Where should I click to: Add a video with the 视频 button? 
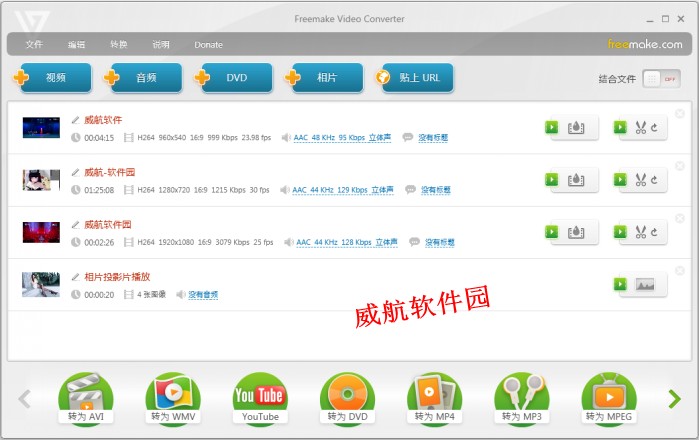click(55, 78)
